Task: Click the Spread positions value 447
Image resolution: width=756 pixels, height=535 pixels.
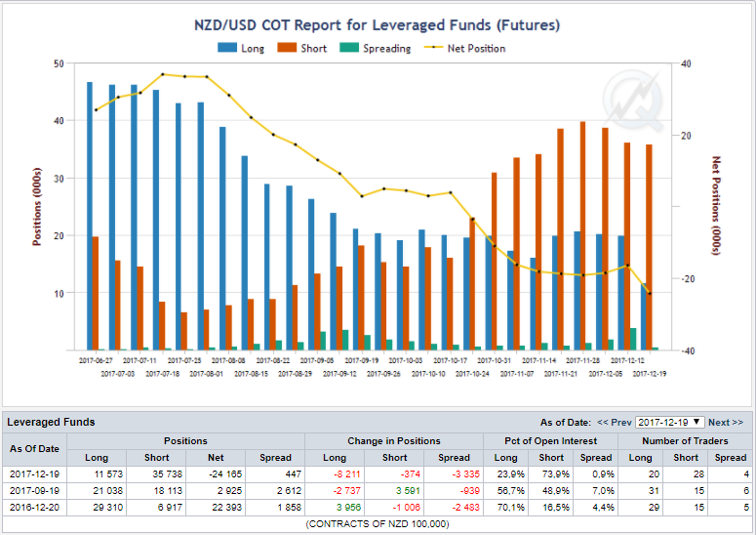Action: (294, 474)
